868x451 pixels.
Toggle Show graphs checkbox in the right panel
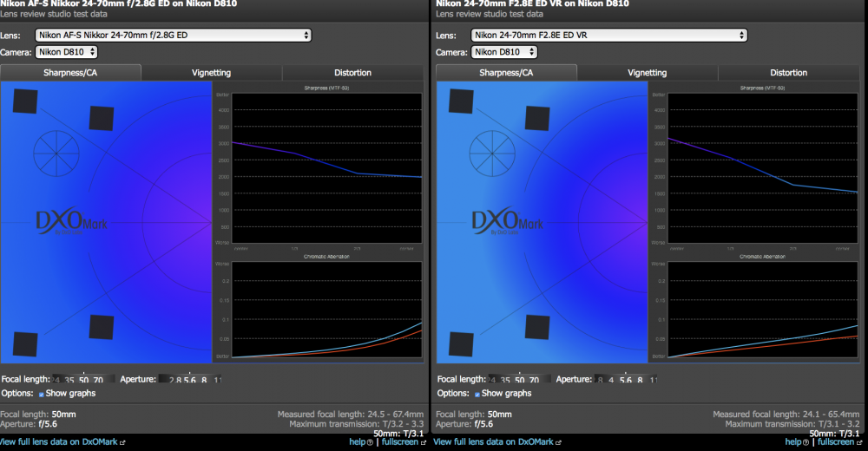[x=477, y=394]
